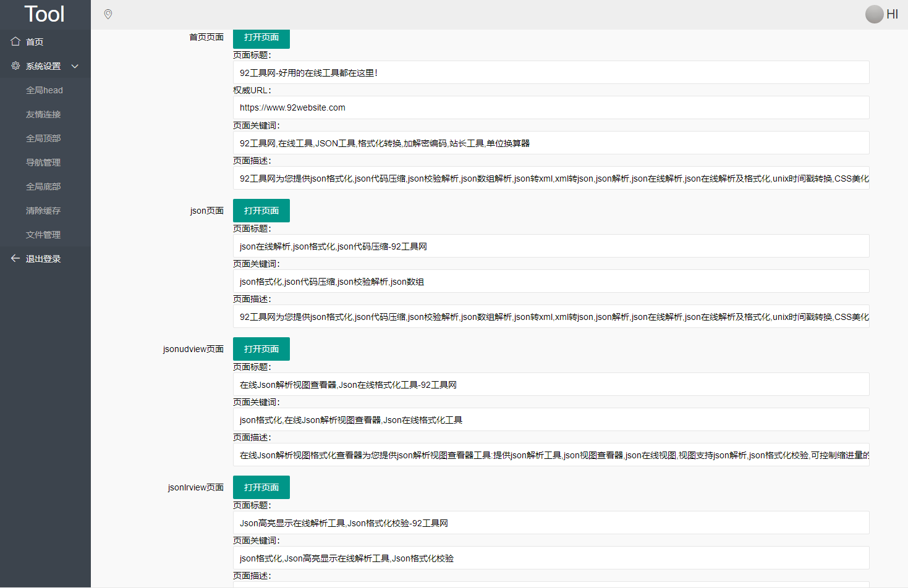The height and width of the screenshot is (588, 908).
Task: Select 清除缓存 in sidebar
Action: [43, 211]
